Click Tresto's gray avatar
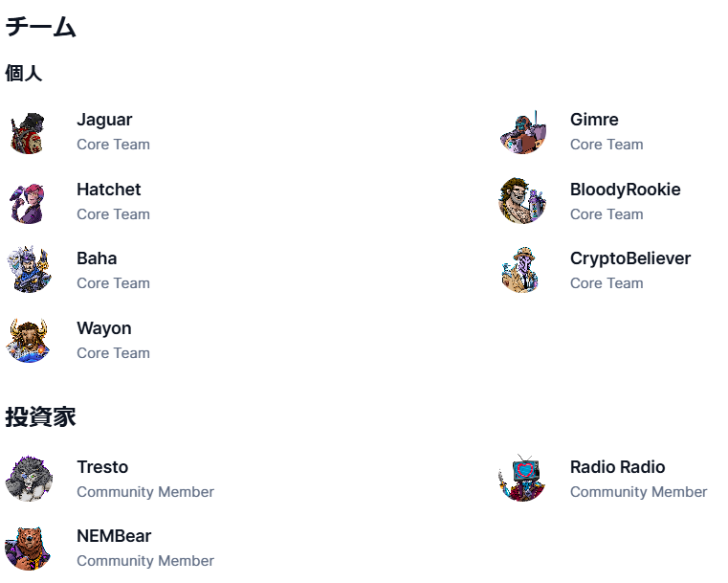The width and height of the screenshot is (728, 583). [x=28, y=480]
